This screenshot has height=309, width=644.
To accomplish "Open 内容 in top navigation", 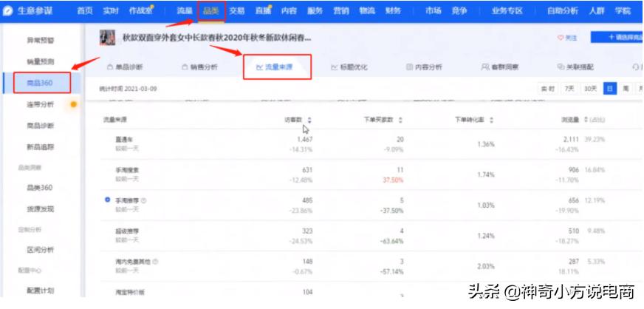I will tap(289, 11).
